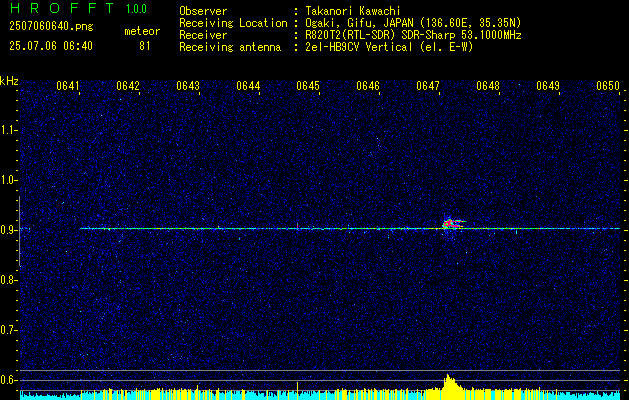Click the Receiving Location Ogaki, Gifu text
Viewport: 629px width, 400px height.
point(413,23)
